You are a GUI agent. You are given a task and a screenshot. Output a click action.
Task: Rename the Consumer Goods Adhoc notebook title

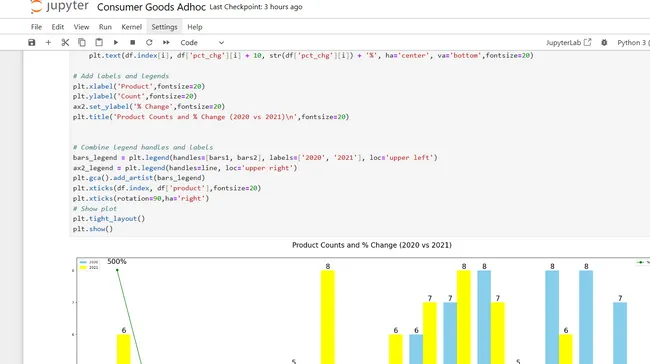tap(151, 7)
